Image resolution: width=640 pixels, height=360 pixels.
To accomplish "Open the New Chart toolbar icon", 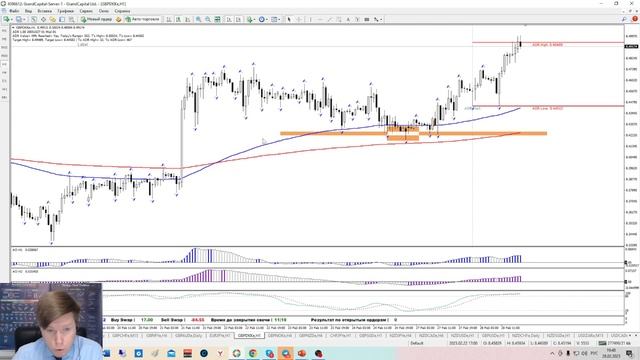I will pyautogui.click(x=6, y=19).
